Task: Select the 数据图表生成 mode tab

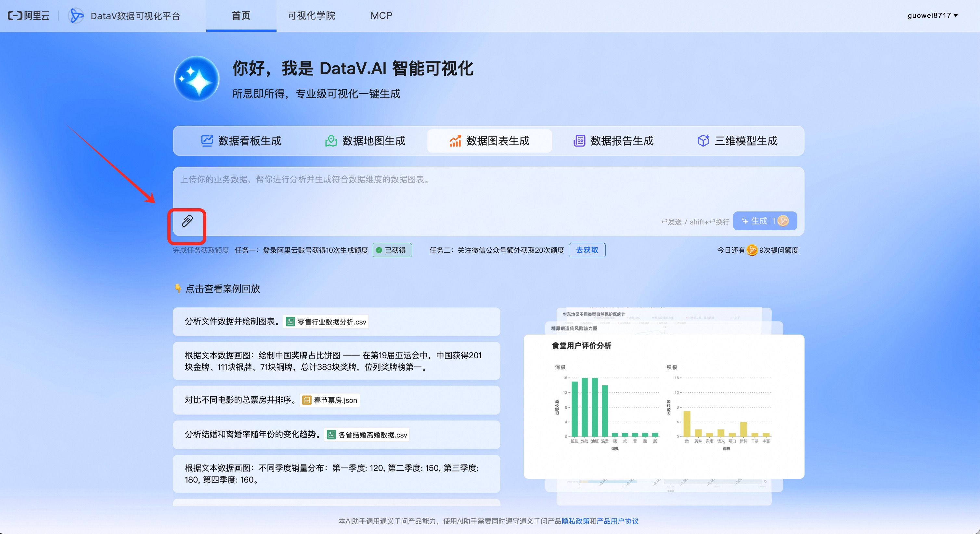Action: 489,141
